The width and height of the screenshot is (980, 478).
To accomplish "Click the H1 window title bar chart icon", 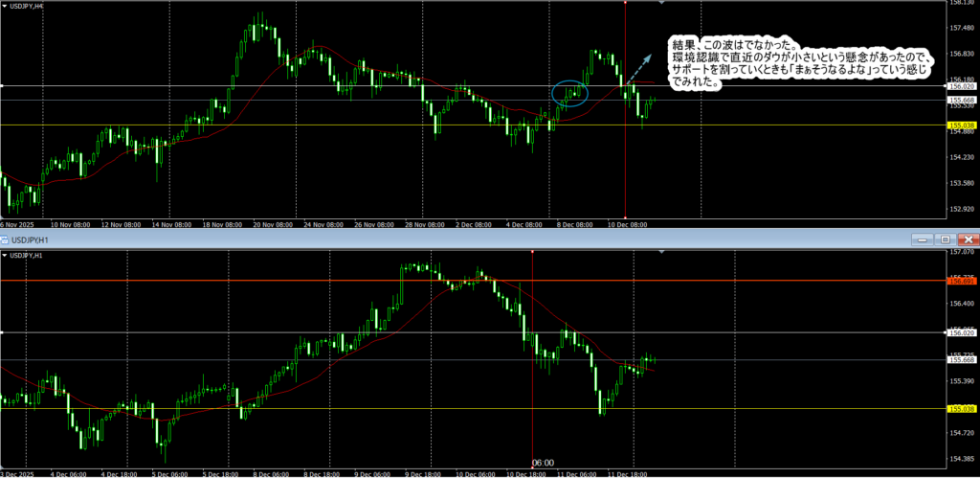I will (5, 238).
